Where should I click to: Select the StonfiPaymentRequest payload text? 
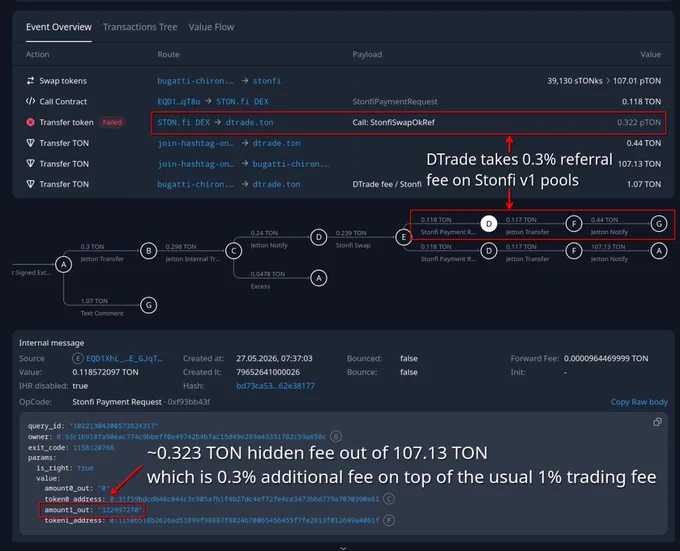[395, 101]
